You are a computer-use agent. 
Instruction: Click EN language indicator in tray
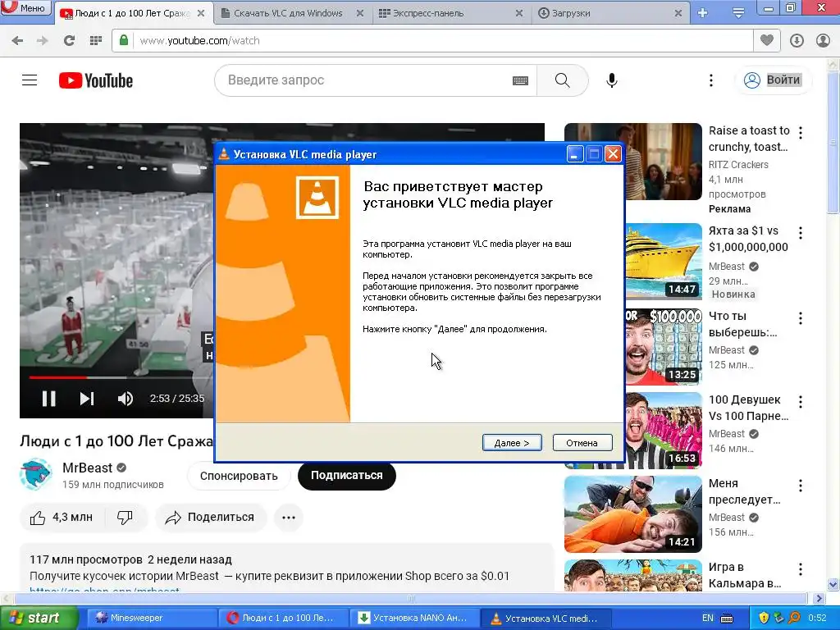coord(708,619)
